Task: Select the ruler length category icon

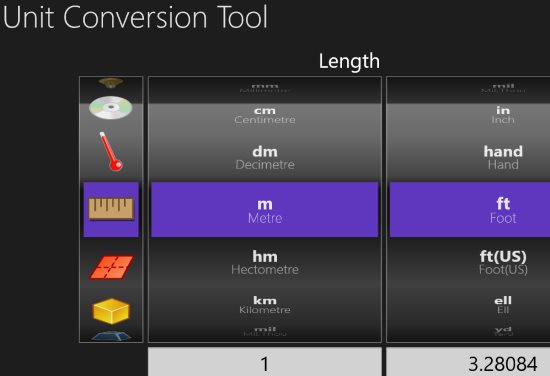Action: pos(111,209)
